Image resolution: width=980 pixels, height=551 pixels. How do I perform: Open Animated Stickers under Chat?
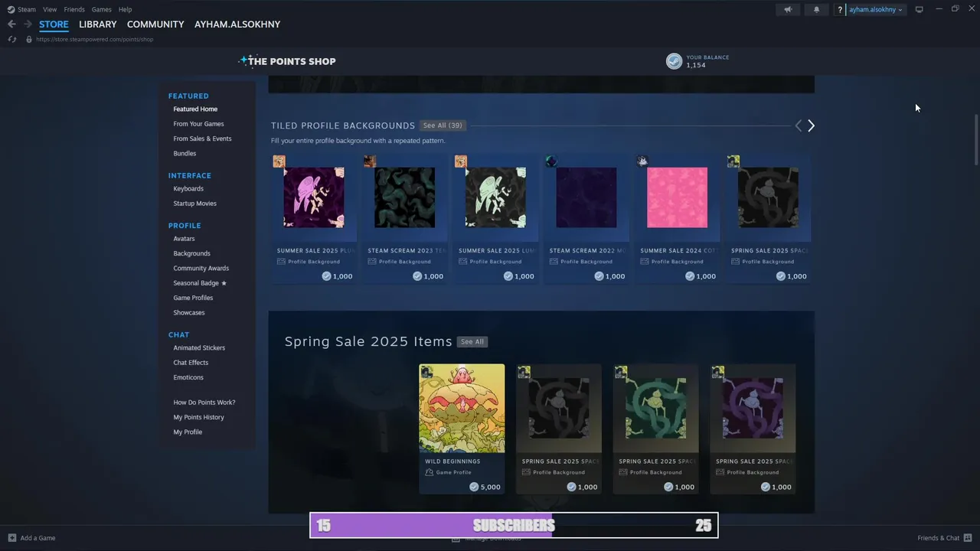tap(199, 348)
